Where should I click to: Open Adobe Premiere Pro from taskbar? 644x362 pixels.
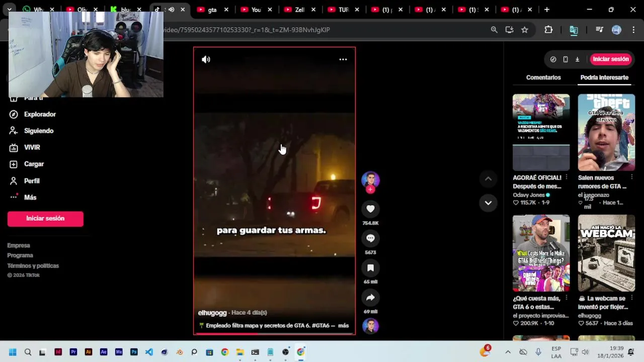(73, 352)
